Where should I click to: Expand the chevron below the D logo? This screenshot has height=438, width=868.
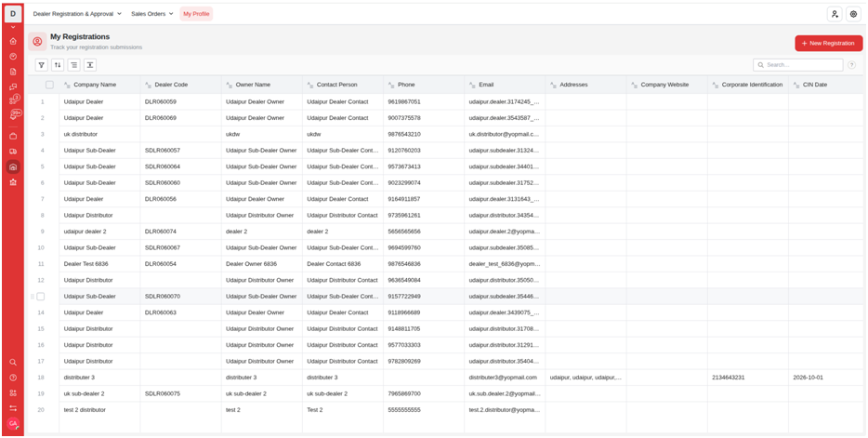point(13,27)
